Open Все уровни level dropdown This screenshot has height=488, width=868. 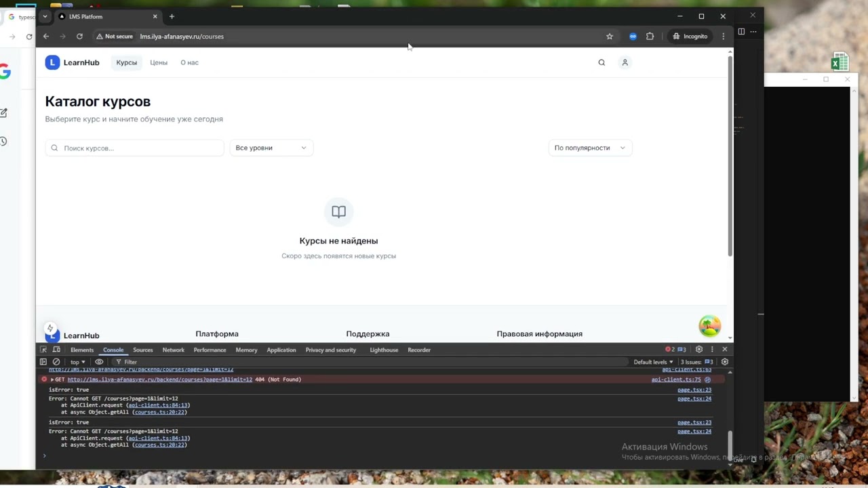(271, 148)
